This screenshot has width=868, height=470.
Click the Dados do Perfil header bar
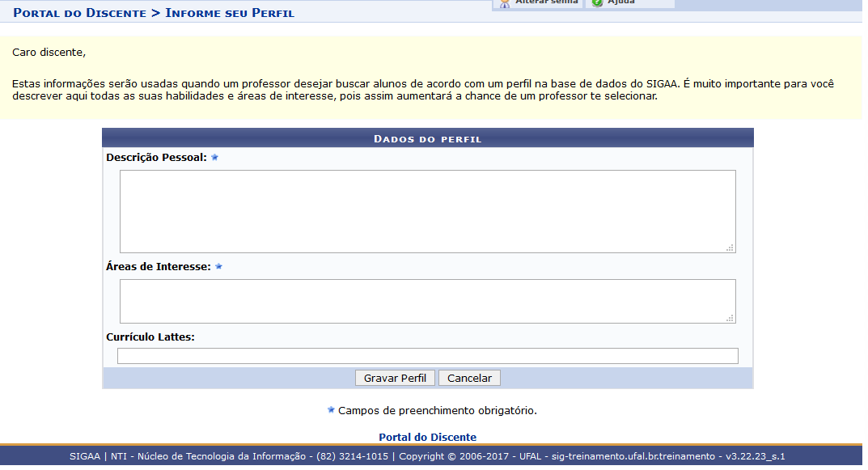(427, 138)
